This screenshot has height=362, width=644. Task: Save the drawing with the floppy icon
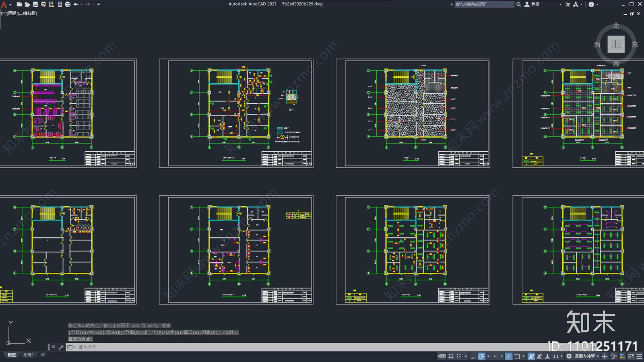click(35, 4)
